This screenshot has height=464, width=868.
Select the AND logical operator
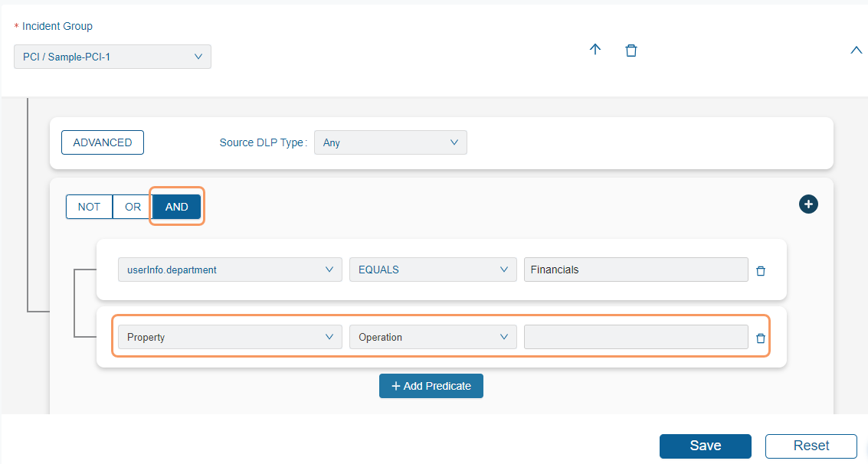click(x=176, y=206)
